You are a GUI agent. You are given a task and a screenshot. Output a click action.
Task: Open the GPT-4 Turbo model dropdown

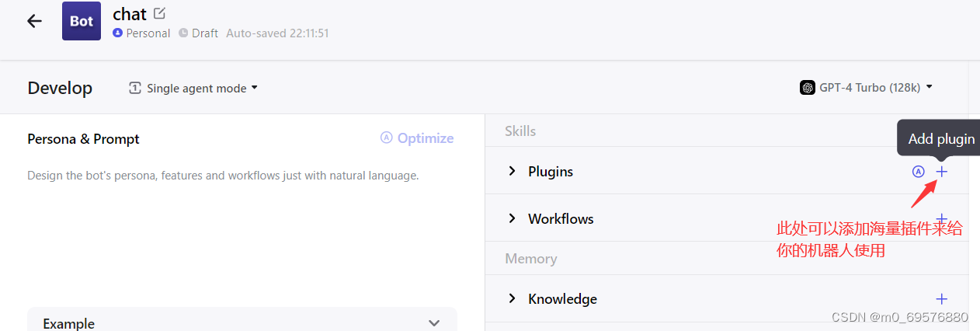coord(866,88)
